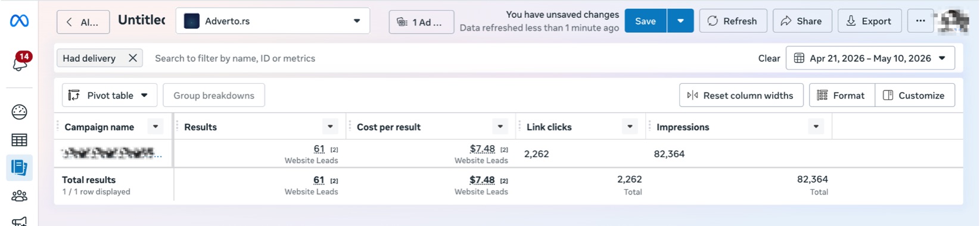Click the megaphone icon in sidebar
This screenshot has width=980, height=226.
19,221
